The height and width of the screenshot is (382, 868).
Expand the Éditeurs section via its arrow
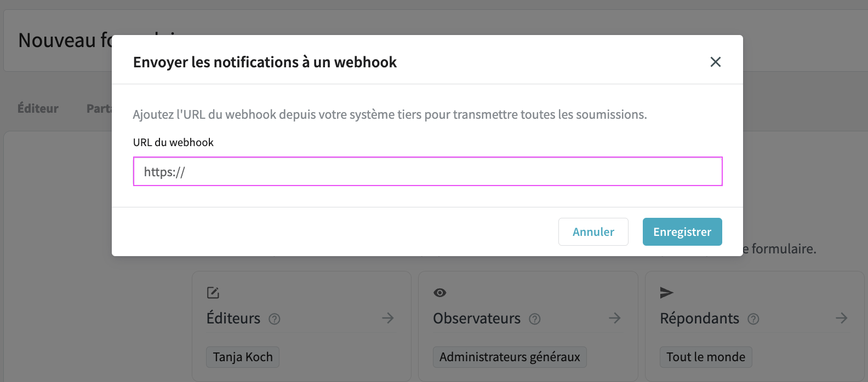[389, 318]
